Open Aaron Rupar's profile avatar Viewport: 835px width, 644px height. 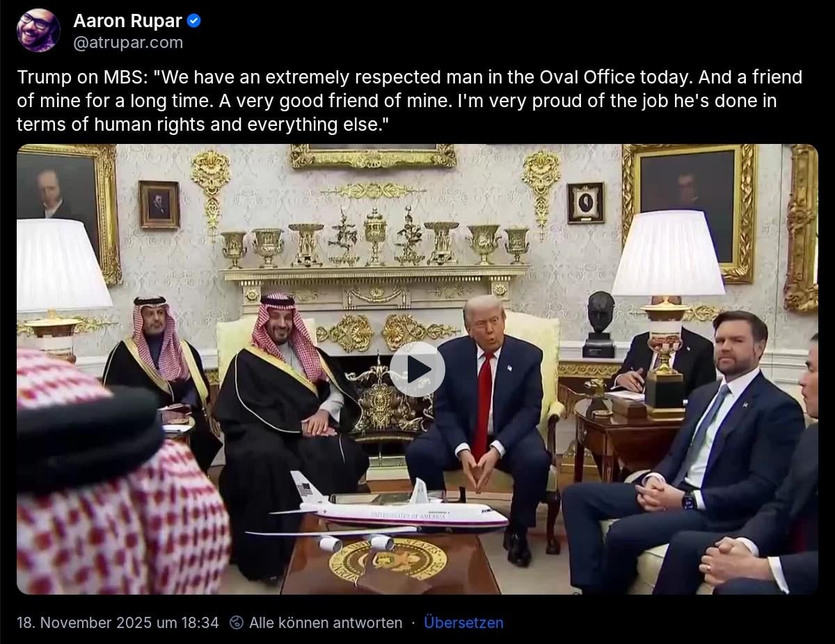38,31
